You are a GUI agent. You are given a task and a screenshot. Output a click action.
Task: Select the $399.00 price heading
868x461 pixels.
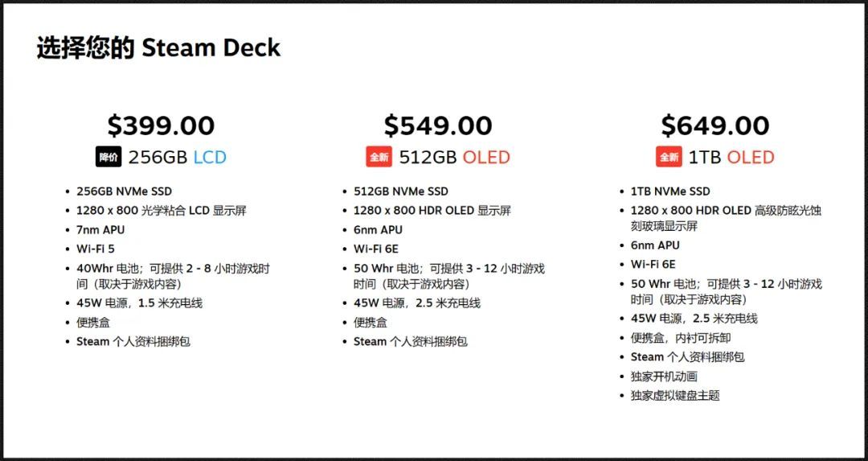pyautogui.click(x=161, y=126)
